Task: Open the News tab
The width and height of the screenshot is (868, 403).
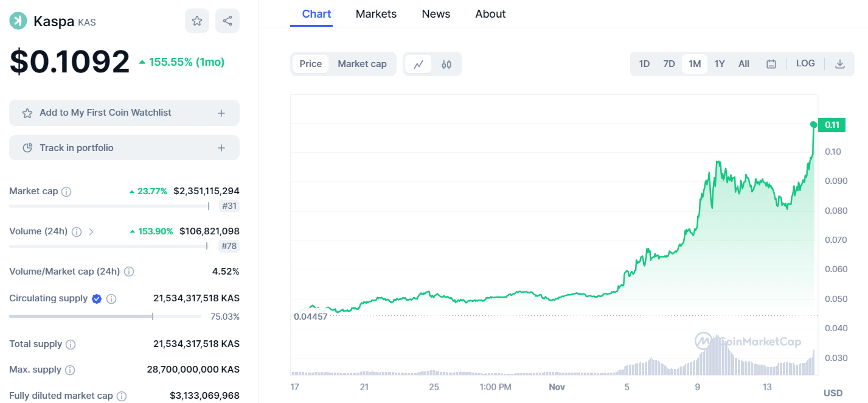Action: (x=436, y=13)
